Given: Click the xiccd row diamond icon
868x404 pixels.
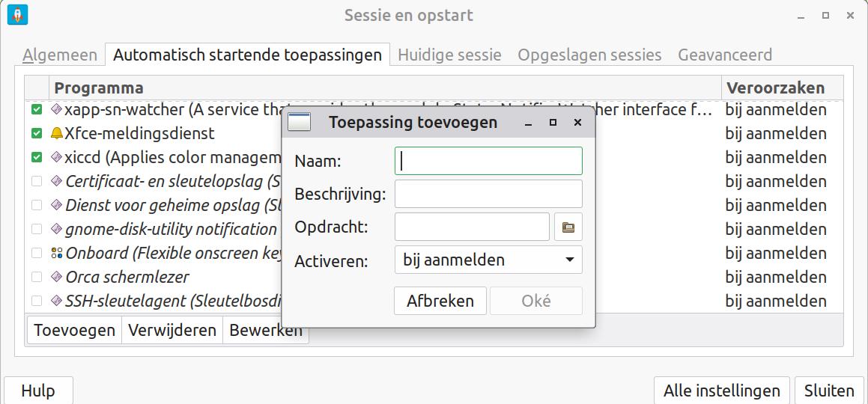Looking at the screenshot, I should click(56, 158).
